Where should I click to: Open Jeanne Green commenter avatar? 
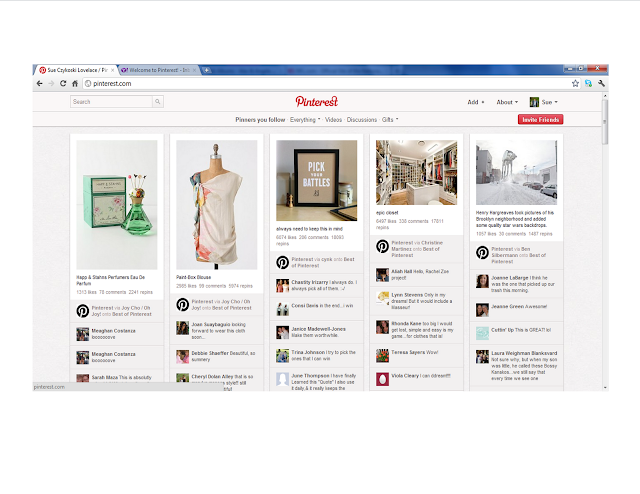(482, 310)
